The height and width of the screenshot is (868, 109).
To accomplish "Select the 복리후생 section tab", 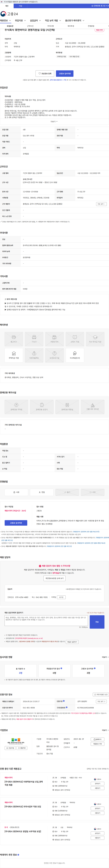I will point(71,26).
